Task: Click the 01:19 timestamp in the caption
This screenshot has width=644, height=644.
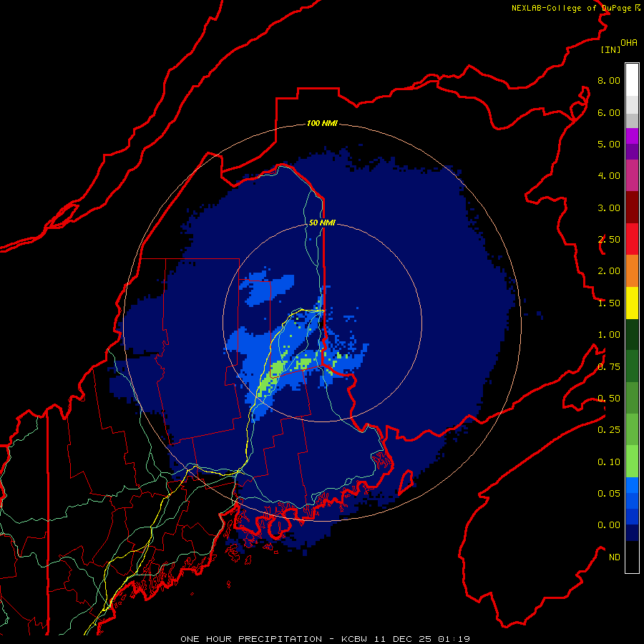Action: pyautogui.click(x=454, y=639)
